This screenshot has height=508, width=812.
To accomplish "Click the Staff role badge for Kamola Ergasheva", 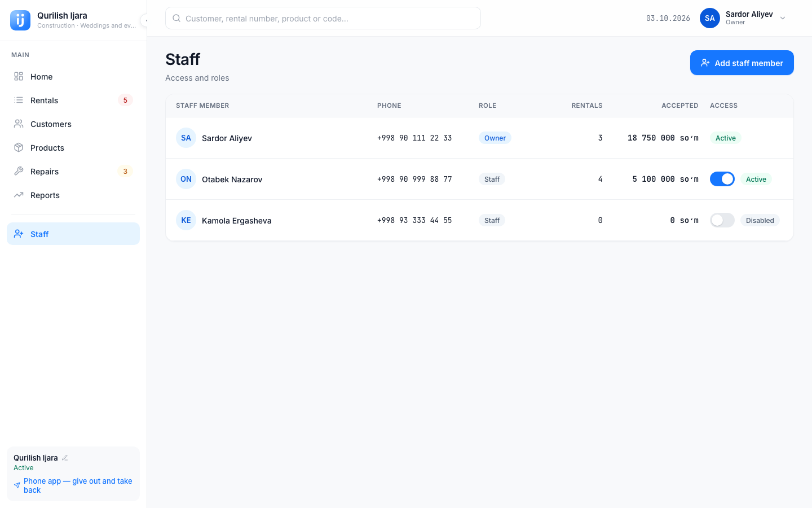I will tap(492, 220).
